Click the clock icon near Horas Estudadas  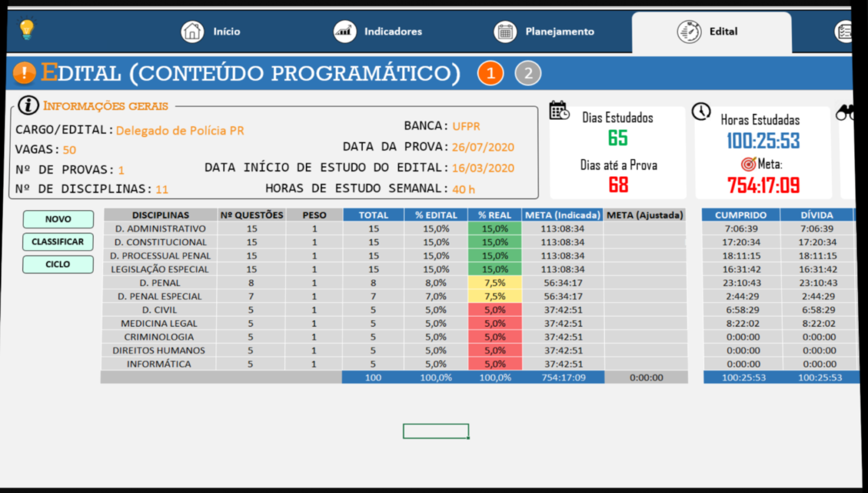pyautogui.click(x=701, y=111)
